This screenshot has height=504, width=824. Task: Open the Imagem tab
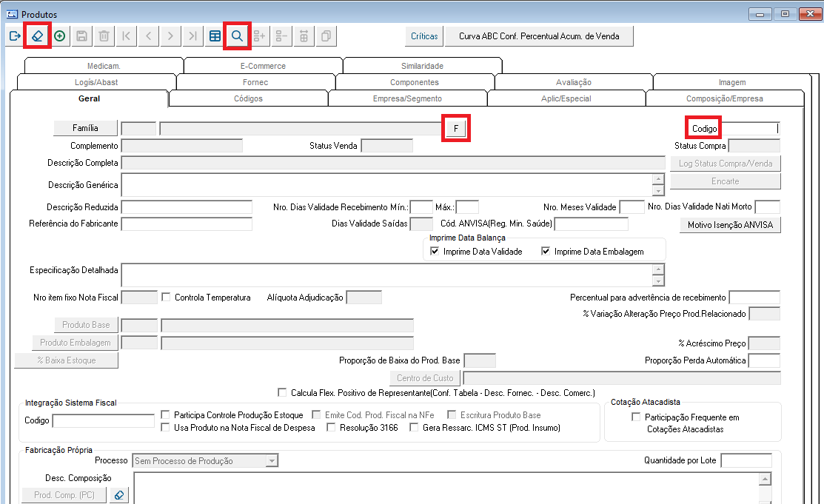pos(732,82)
